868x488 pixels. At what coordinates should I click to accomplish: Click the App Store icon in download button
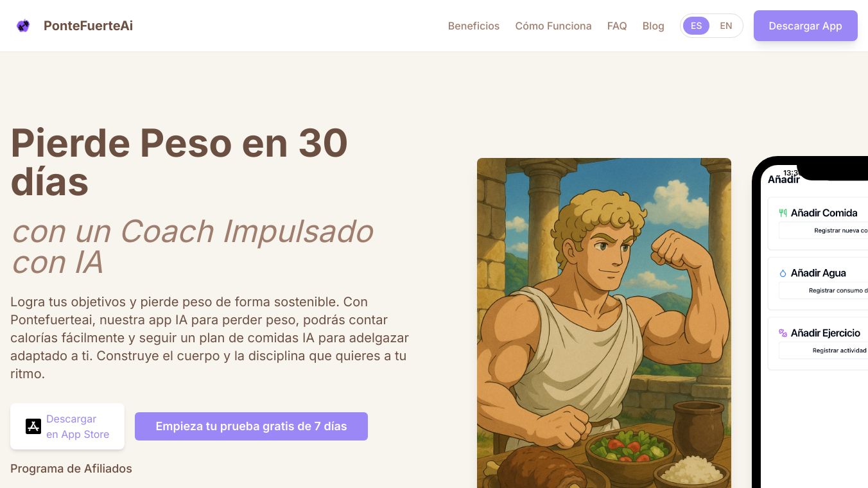33,426
